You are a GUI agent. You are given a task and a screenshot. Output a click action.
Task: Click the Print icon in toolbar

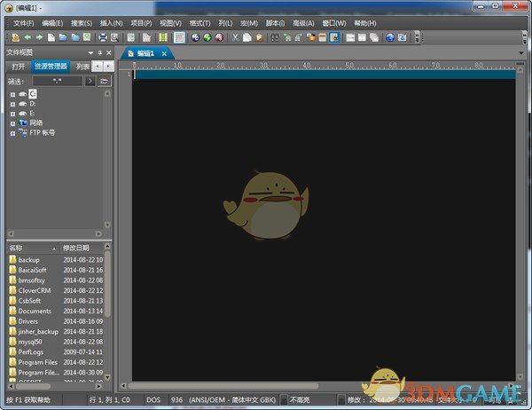[x=103, y=37]
